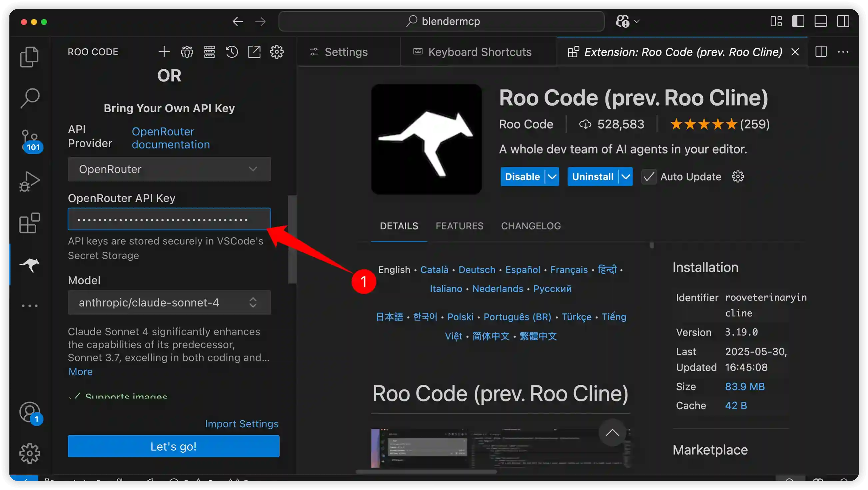The width and height of the screenshot is (868, 490).
Task: Focus the OpenRouter API Key field
Action: (x=169, y=219)
